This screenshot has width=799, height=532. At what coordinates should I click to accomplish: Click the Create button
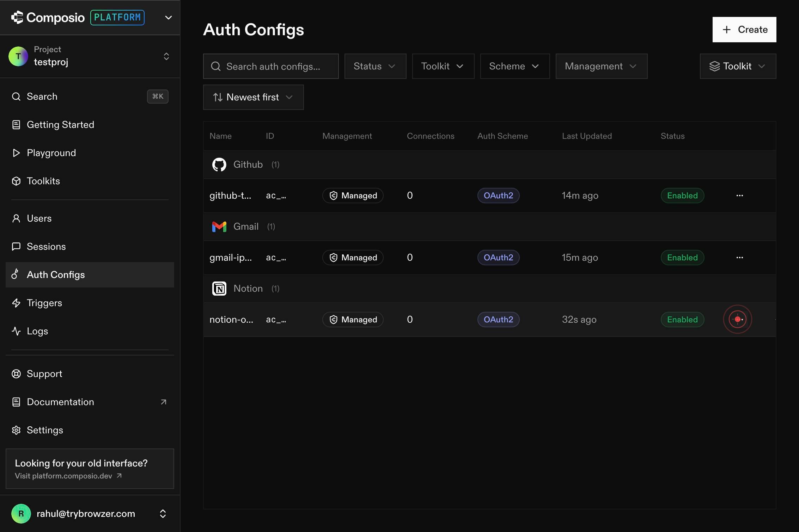tap(744, 30)
